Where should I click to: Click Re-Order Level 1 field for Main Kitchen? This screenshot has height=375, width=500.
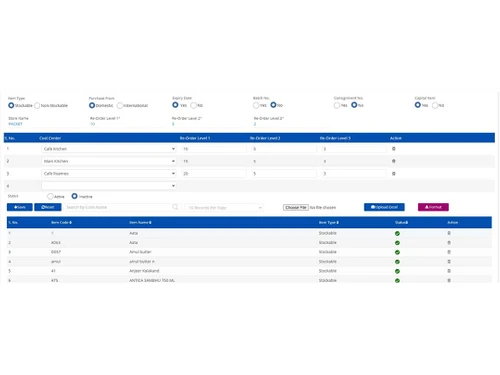coord(214,161)
